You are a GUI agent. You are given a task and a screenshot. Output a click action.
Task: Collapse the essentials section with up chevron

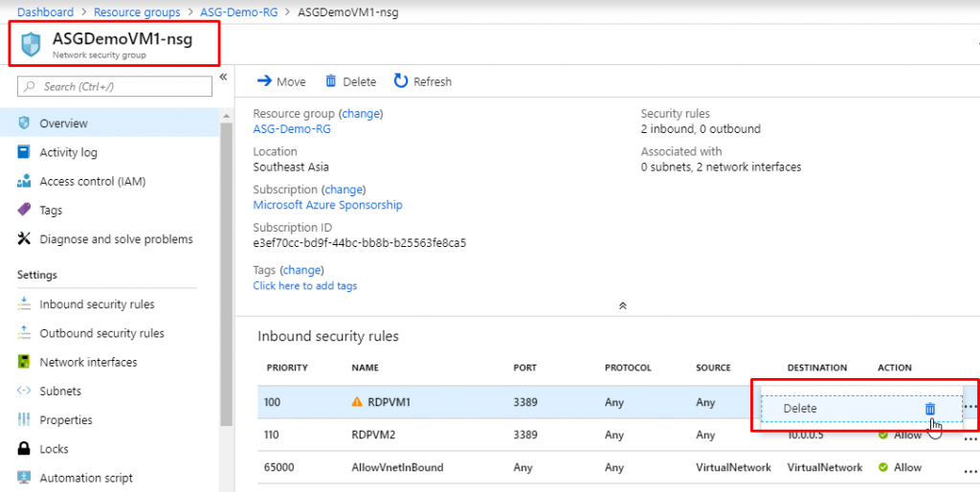(622, 305)
